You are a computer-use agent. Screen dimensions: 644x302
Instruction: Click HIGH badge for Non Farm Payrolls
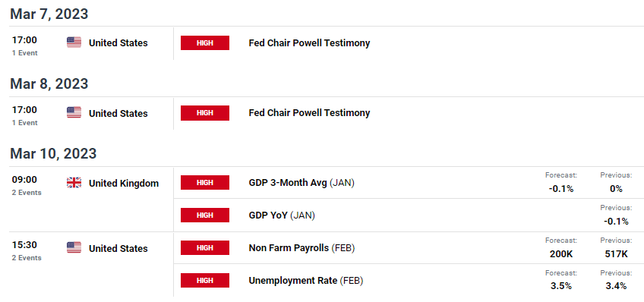[205, 248]
